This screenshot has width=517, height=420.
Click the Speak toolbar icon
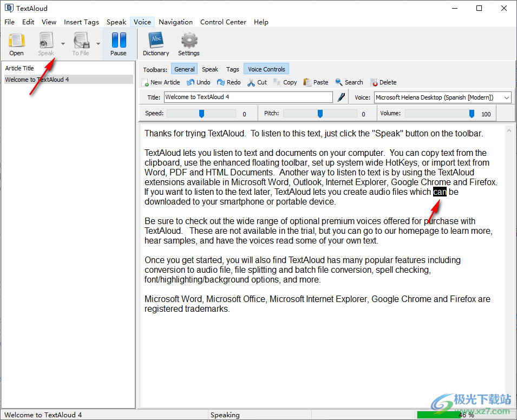click(x=46, y=41)
